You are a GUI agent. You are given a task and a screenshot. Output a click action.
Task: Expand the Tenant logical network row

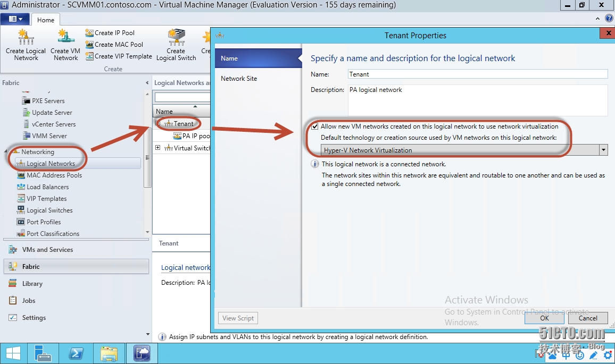pyautogui.click(x=157, y=123)
